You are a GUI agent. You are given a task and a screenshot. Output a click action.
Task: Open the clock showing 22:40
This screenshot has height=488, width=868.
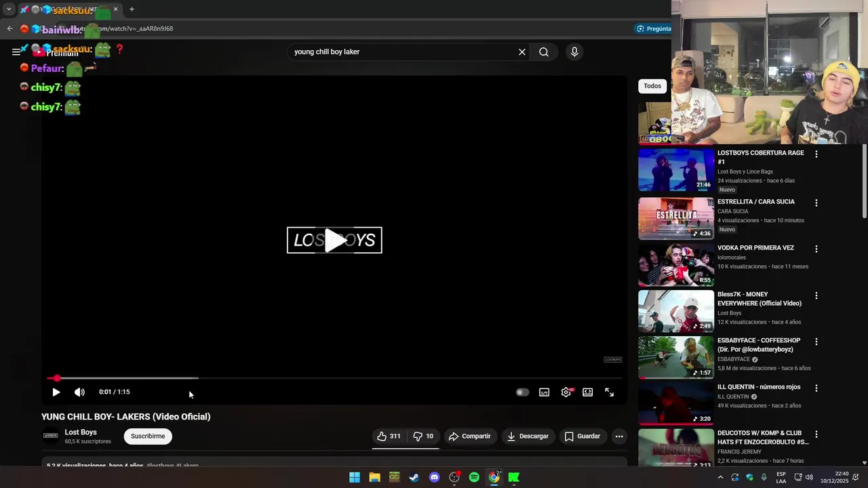pyautogui.click(x=835, y=477)
